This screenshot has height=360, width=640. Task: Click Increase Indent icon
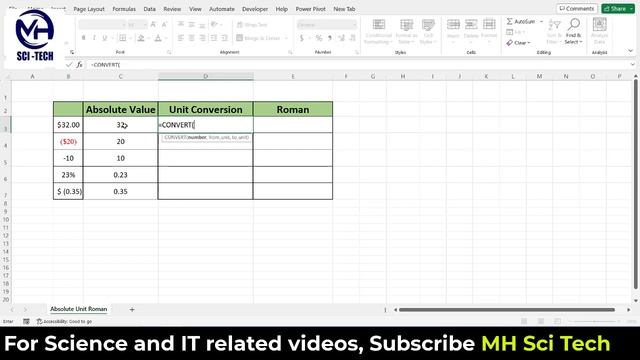pyautogui.click(x=224, y=38)
